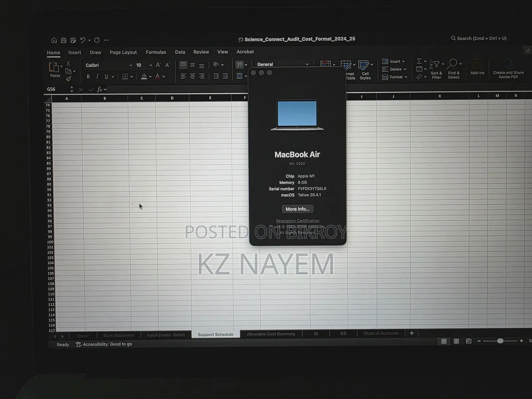This screenshot has width=532, height=399.
Task: Switch to Allowable Cost Summary sheet tab
Action: tap(271, 334)
